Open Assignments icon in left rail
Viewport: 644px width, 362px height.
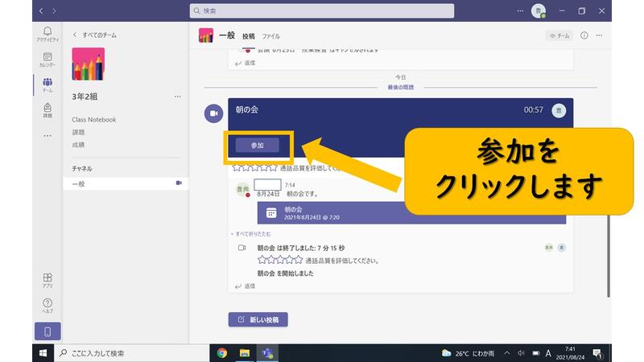47,110
